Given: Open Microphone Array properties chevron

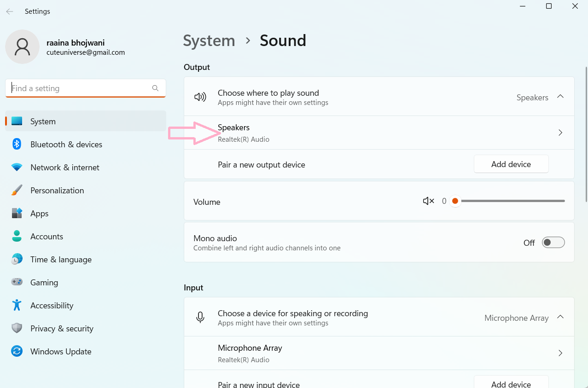Looking at the screenshot, I should [560, 353].
